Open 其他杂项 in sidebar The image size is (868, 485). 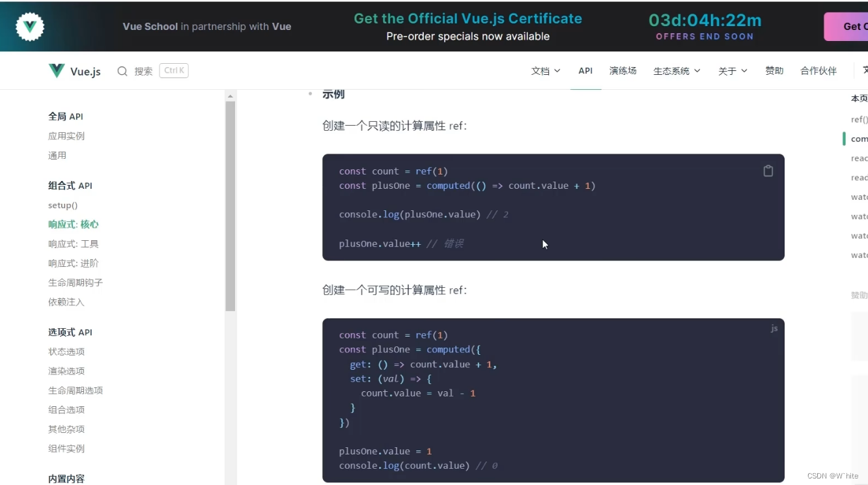pyautogui.click(x=66, y=429)
